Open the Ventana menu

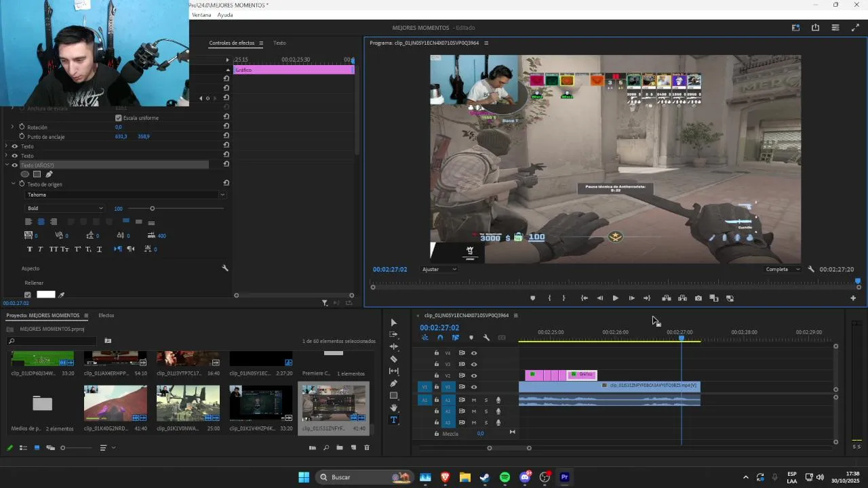pyautogui.click(x=201, y=15)
